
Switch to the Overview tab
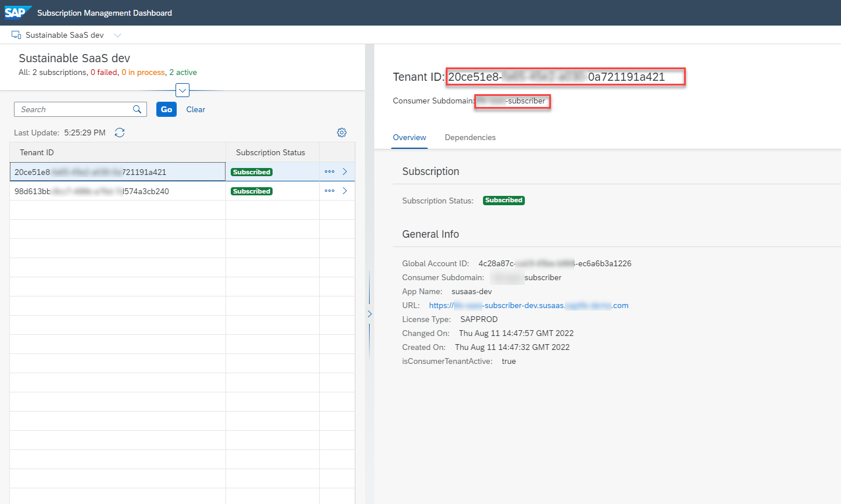409,138
